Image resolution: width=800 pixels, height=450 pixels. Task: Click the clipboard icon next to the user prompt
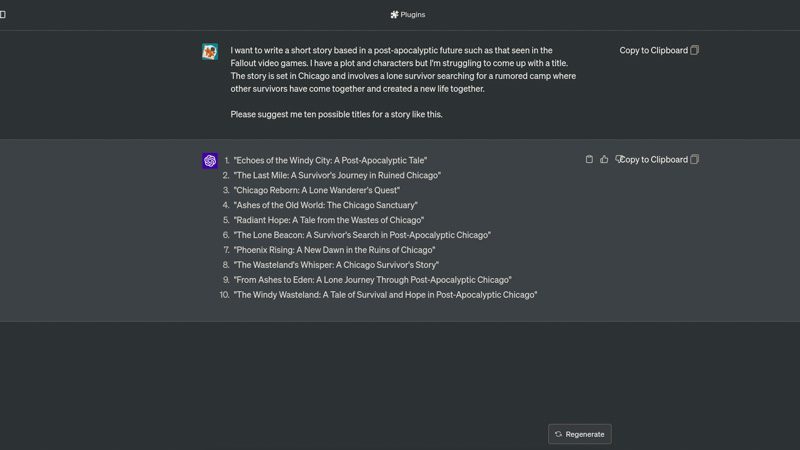click(x=694, y=50)
